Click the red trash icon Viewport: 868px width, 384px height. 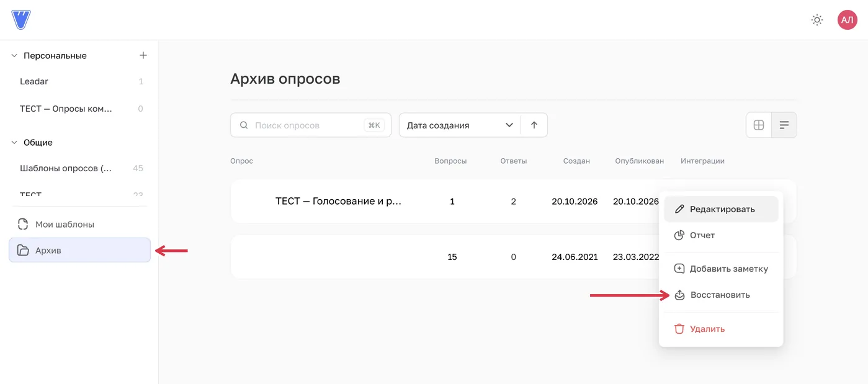click(679, 329)
